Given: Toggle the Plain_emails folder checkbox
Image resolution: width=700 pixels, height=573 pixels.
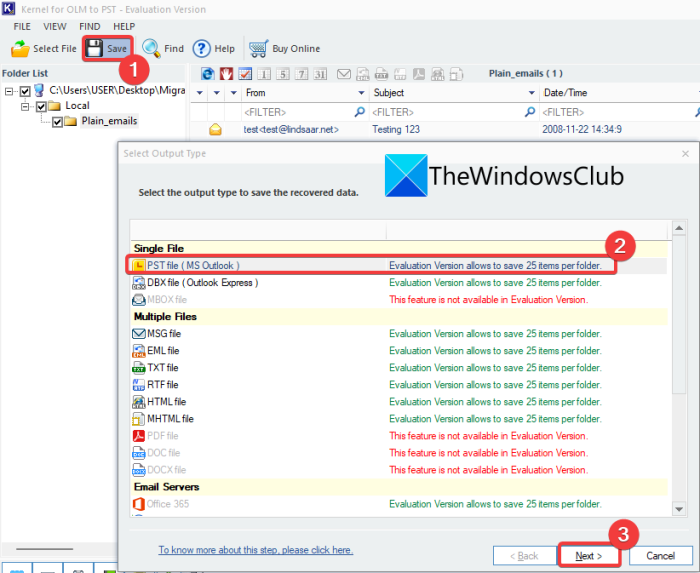Looking at the screenshot, I should (x=57, y=121).
